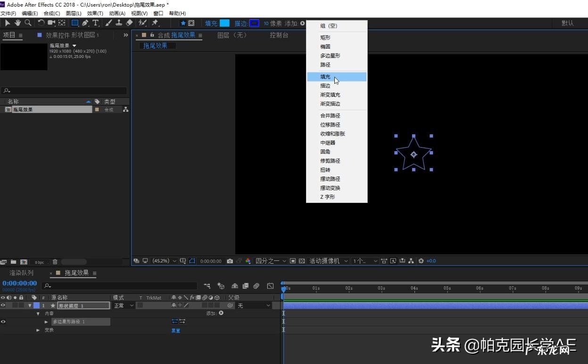Click the blue 填充 fill color swatch
This screenshot has height=364, width=588.
click(x=224, y=23)
